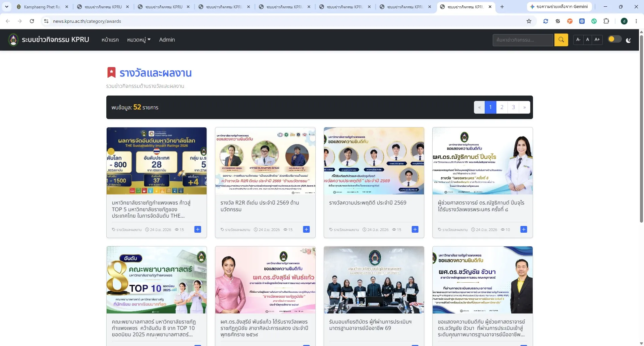
Task: Open the Chrome three-dot menu
Action: coord(636,21)
